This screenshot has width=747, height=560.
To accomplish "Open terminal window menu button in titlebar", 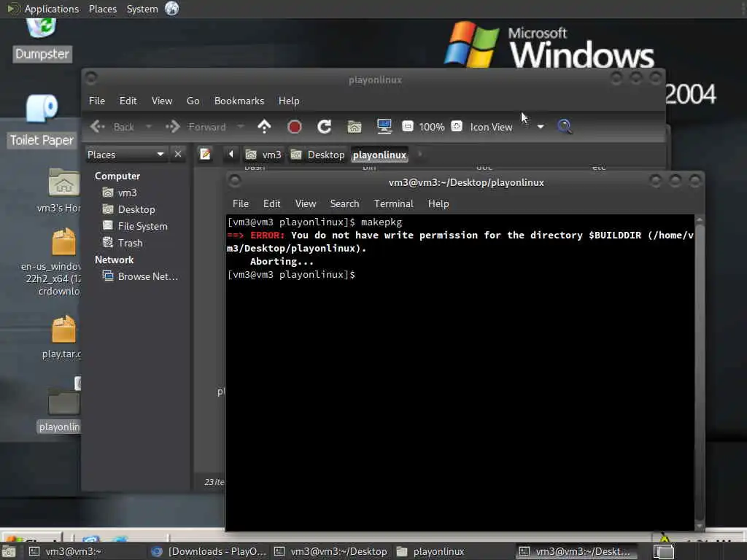I will [234, 181].
